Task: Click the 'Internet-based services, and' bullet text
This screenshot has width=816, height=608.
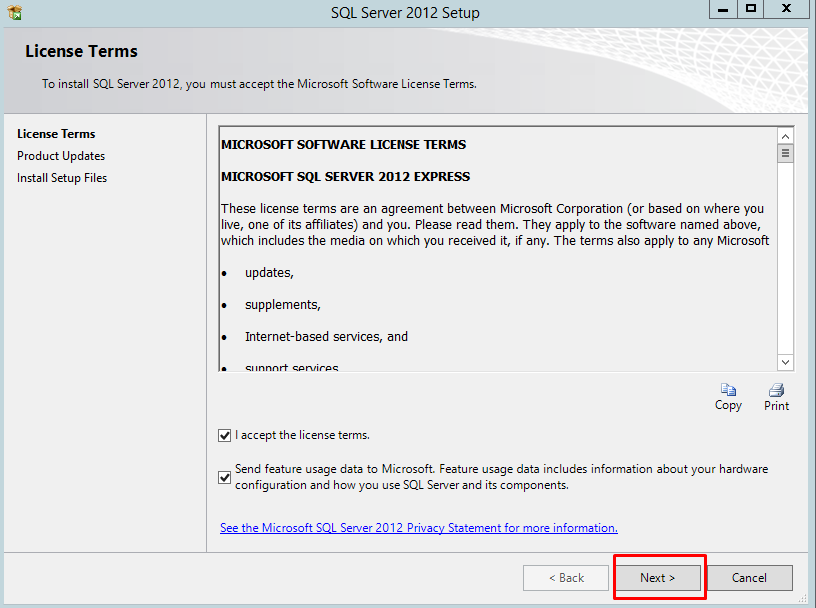Action: coord(326,337)
